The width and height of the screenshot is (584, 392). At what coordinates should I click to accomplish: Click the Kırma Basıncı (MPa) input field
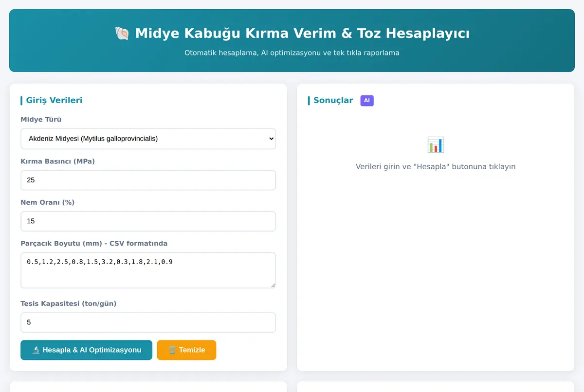(x=148, y=180)
